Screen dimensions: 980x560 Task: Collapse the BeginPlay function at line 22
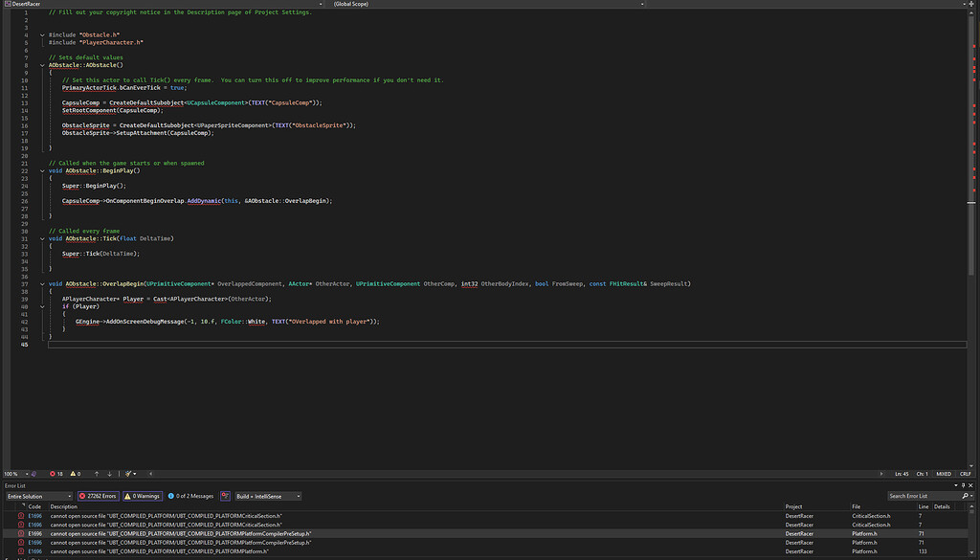(x=42, y=170)
